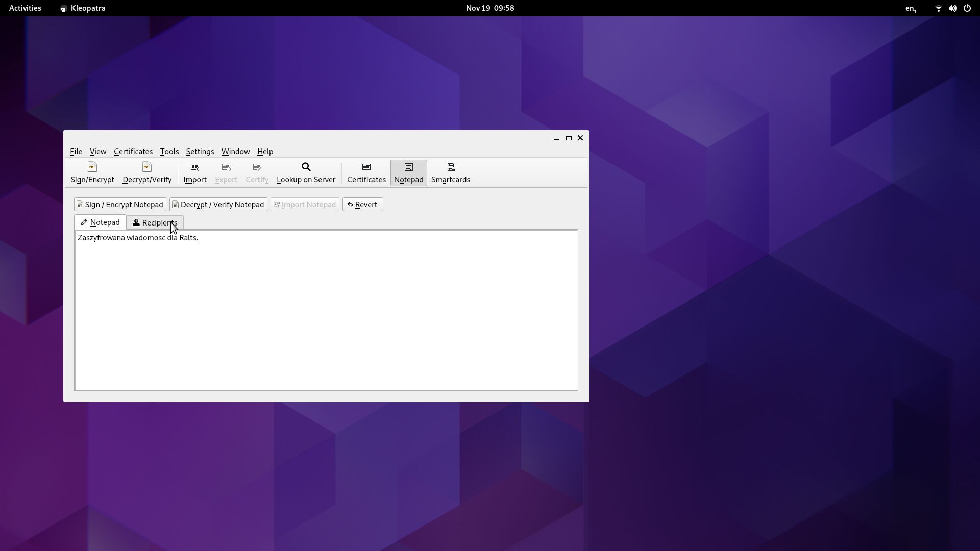Open the network/wifi status indicator
Screen dimensions: 980x551
[x=938, y=8]
